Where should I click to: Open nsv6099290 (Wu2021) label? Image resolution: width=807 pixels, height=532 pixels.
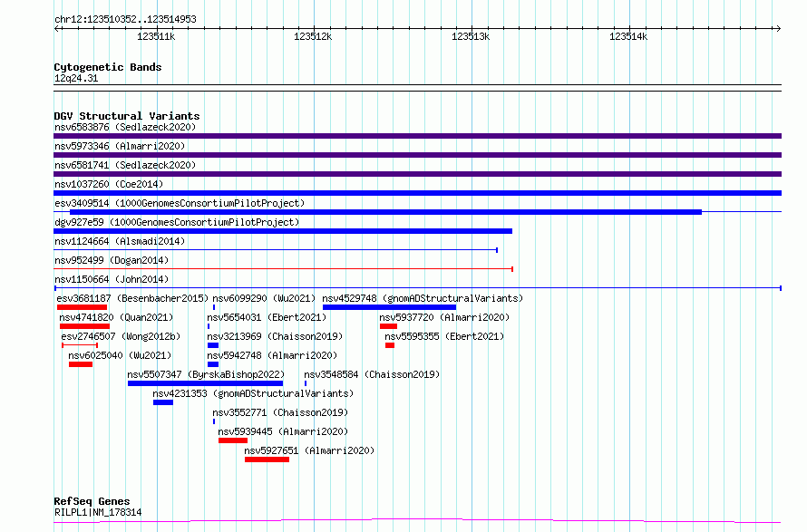(x=264, y=298)
